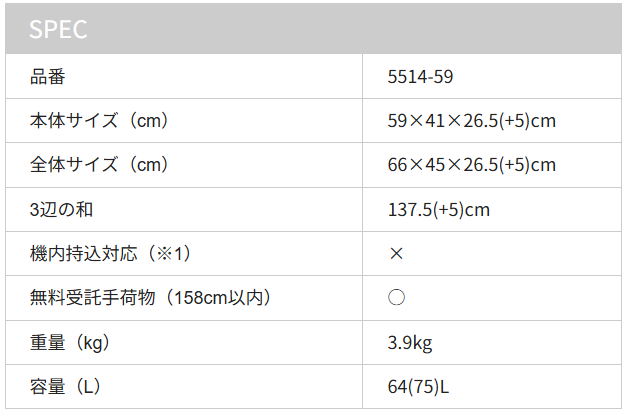
Task: Select the 3辺の和 row label
Action: click(62, 210)
